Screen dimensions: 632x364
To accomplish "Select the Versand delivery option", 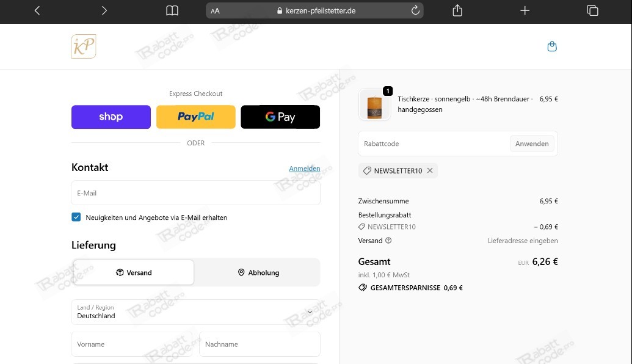I will tap(134, 272).
